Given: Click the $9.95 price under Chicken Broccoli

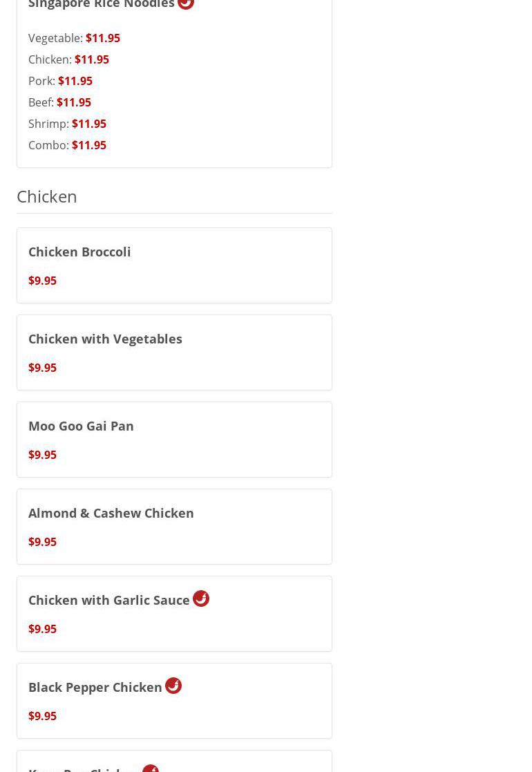Looking at the screenshot, I should [42, 281].
